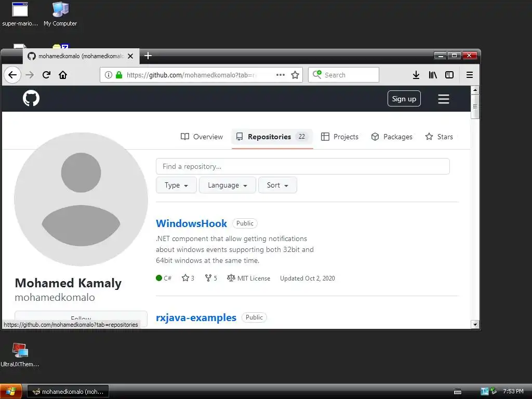Focus the Find a repository field
532x399 pixels.
[303, 167]
